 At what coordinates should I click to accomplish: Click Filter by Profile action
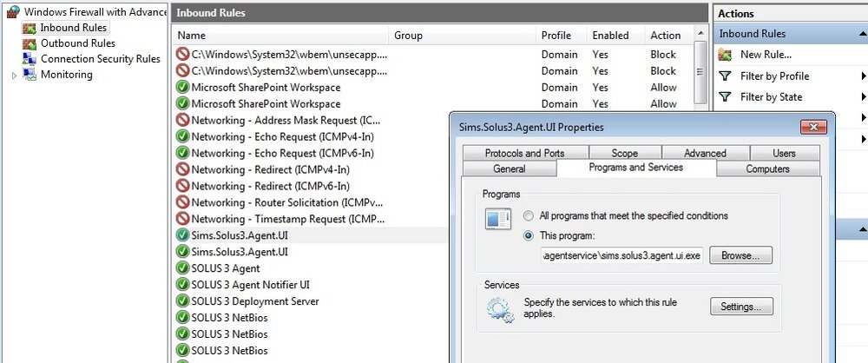pyautogui.click(x=774, y=76)
